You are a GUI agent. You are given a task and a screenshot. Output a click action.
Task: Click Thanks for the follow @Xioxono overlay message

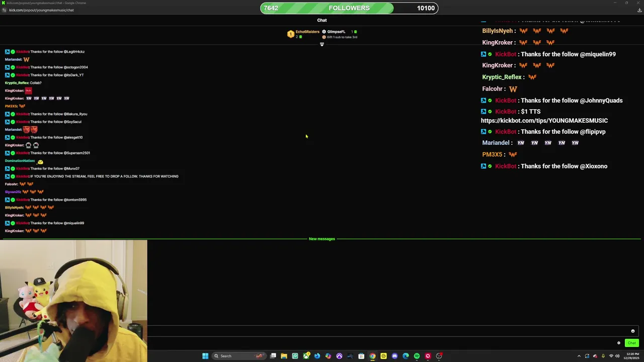click(564, 166)
